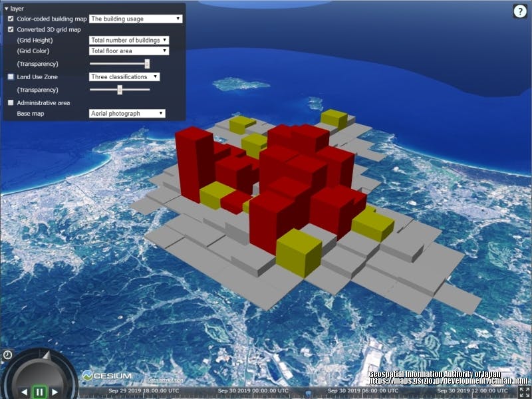
Task: Click the 'Base map' label
Action: tap(31, 113)
